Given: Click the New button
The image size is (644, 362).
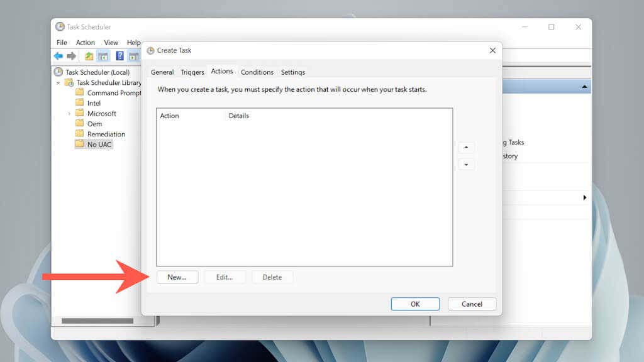Looking at the screenshot, I should coord(177,277).
